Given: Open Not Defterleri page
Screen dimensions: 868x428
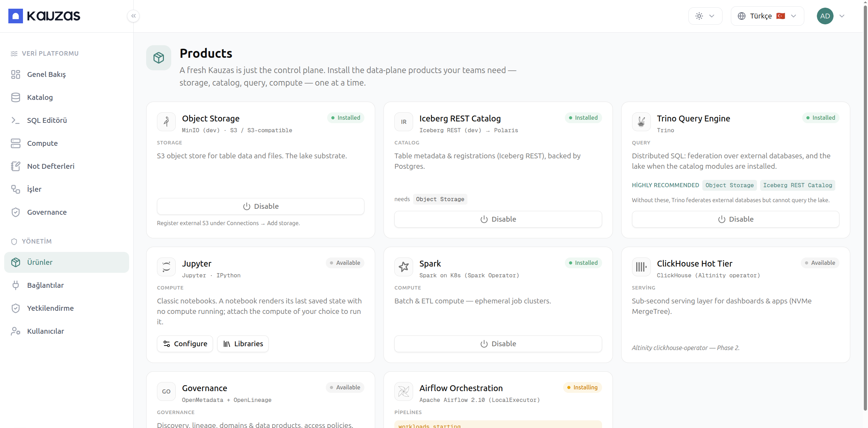Looking at the screenshot, I should [66, 166].
